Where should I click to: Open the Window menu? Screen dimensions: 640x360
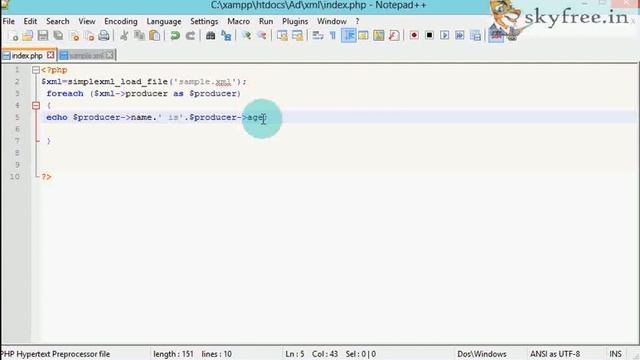click(332, 21)
